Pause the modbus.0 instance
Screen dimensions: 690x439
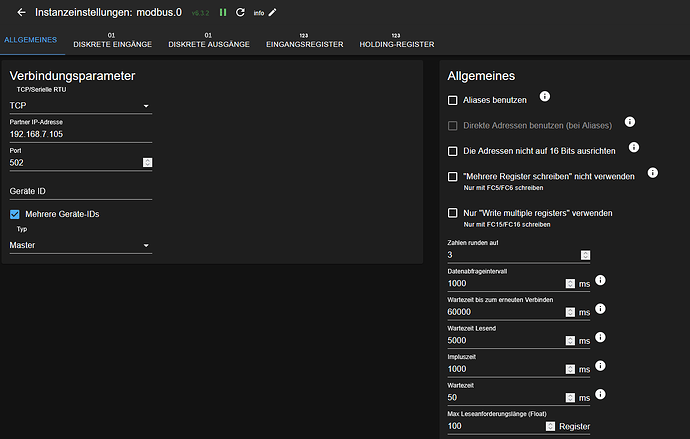click(x=223, y=12)
